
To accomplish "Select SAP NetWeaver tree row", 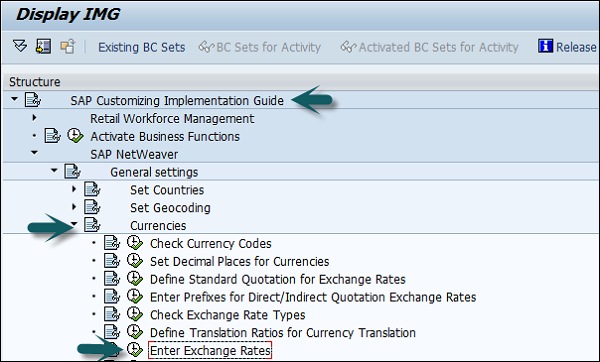I will [134, 155].
